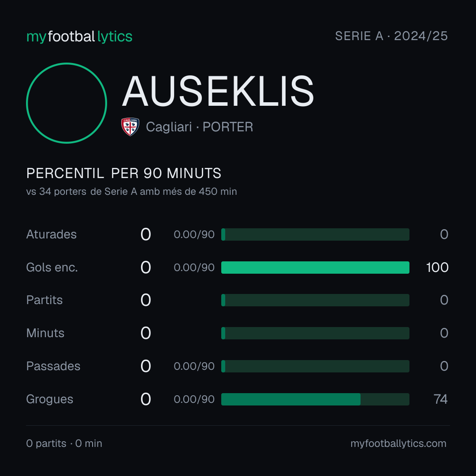Click the empty player photo circle

(67, 103)
